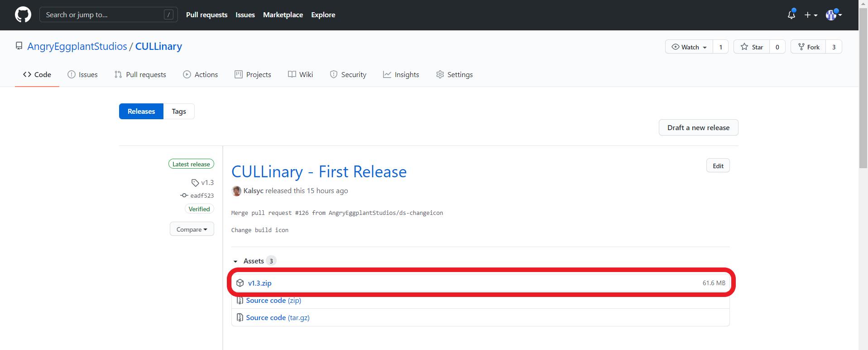The width and height of the screenshot is (868, 350).
Task: Fork the repository
Action: 808,47
